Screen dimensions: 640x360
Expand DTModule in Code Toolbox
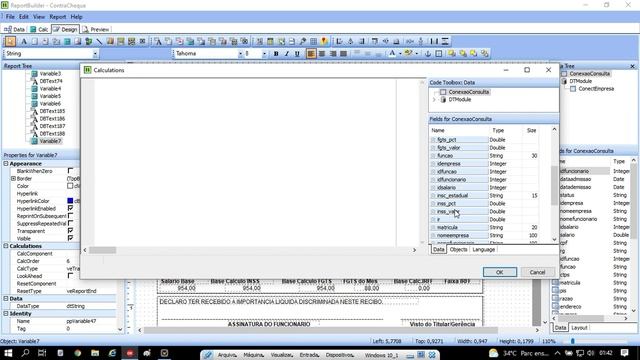pos(434,100)
